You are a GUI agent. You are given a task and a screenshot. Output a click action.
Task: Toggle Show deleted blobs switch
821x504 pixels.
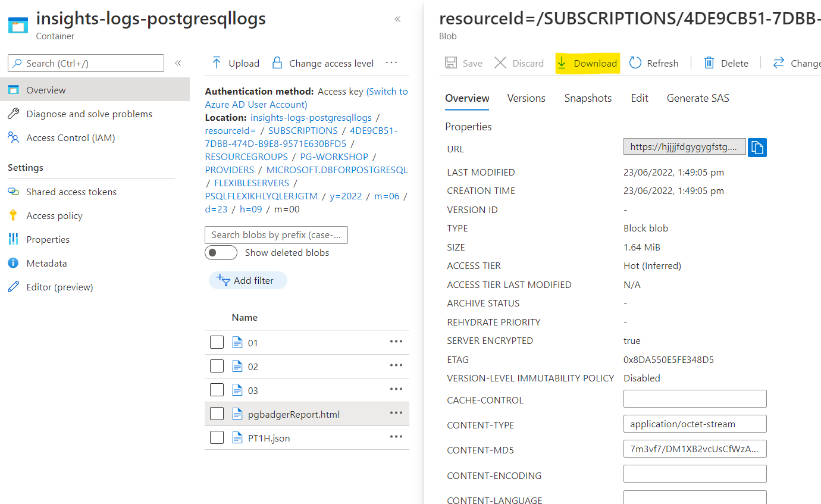221,252
